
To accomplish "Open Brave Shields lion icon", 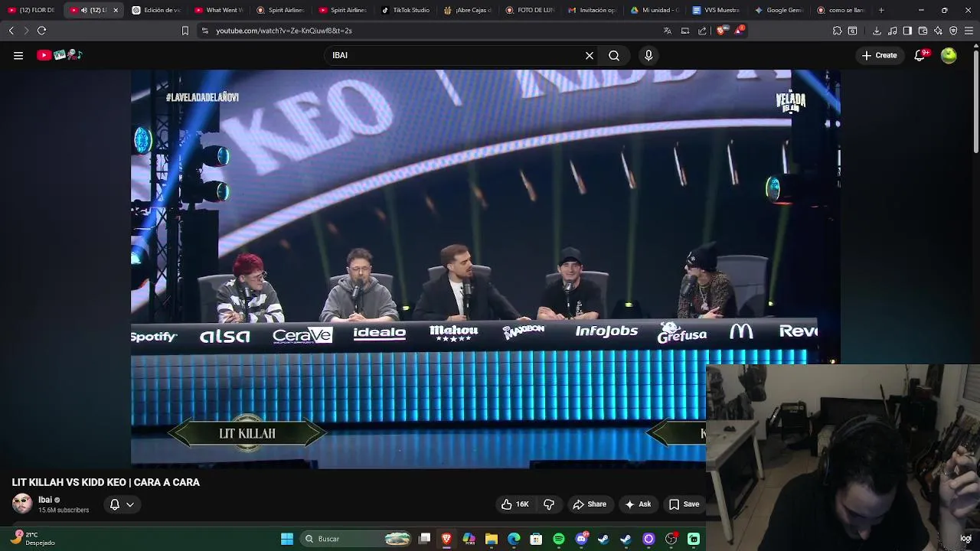I will 720,31.
